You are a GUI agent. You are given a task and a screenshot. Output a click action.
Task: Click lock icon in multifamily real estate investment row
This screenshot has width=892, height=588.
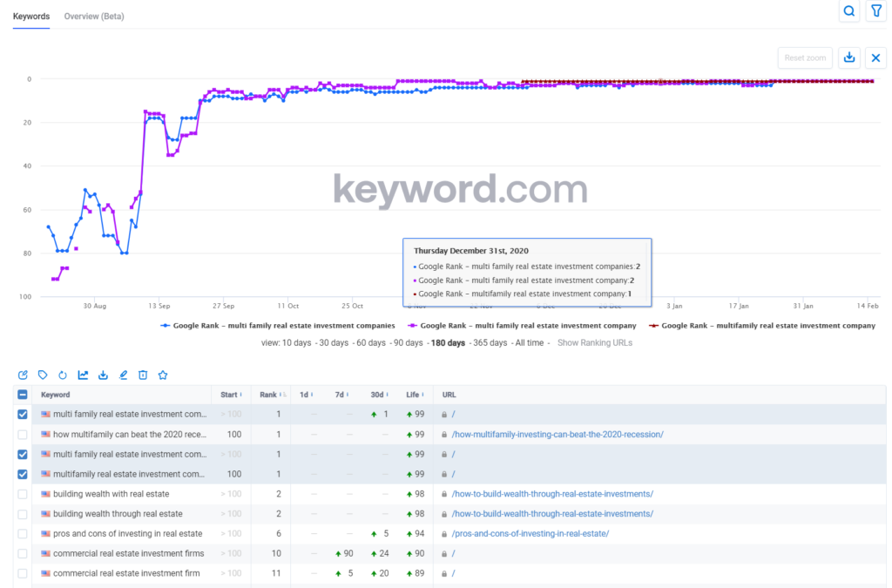coord(444,474)
